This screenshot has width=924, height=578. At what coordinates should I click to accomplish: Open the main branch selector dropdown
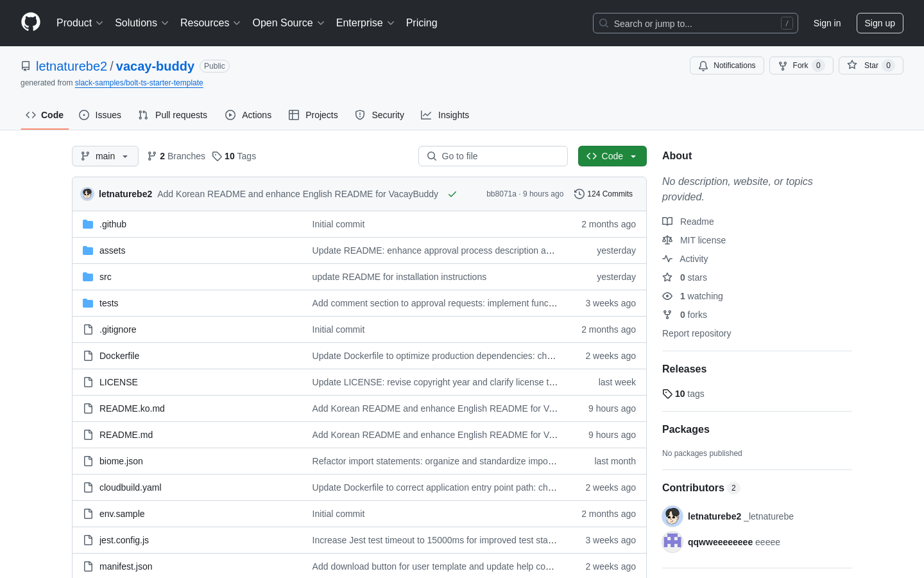pos(105,156)
